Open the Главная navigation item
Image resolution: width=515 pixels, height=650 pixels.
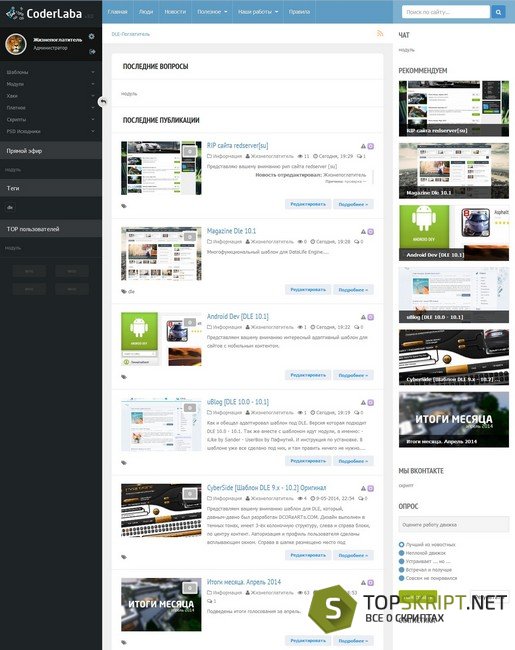pyautogui.click(x=118, y=12)
